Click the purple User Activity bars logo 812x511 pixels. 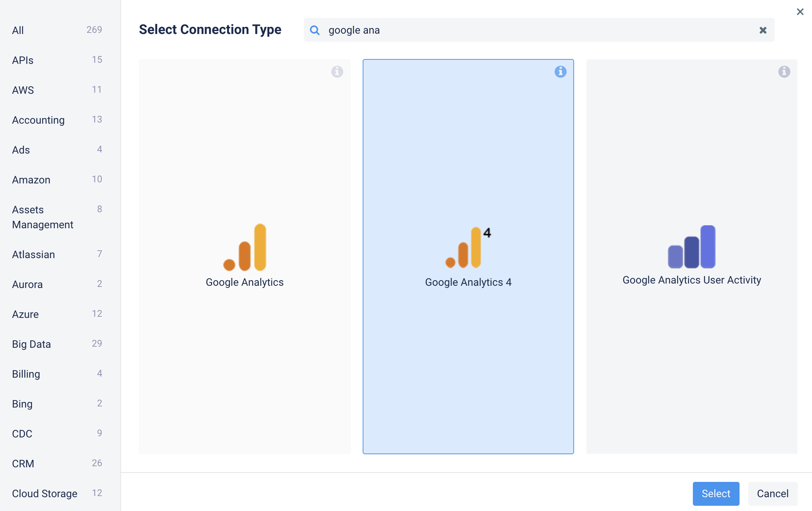click(x=691, y=247)
